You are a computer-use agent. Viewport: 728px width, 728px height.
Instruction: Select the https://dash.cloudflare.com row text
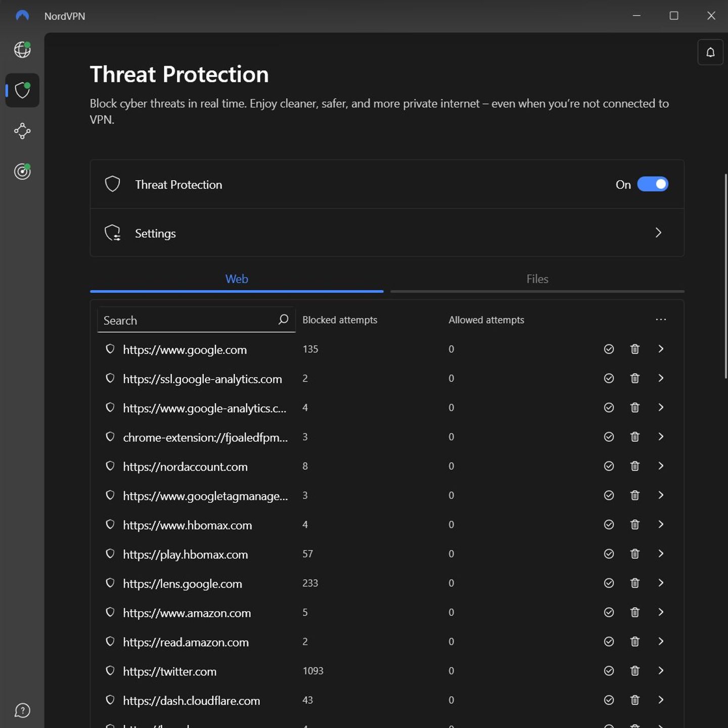(x=191, y=701)
